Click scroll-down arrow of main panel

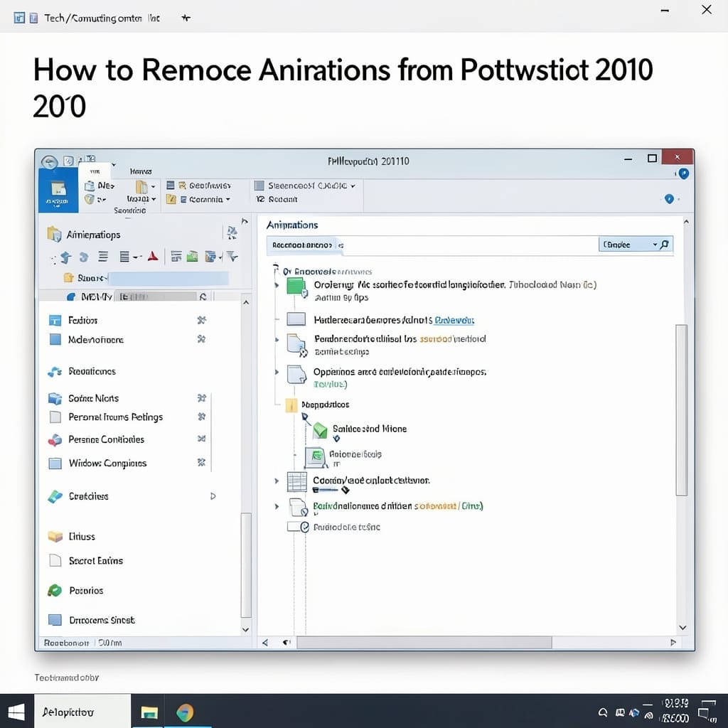682,628
